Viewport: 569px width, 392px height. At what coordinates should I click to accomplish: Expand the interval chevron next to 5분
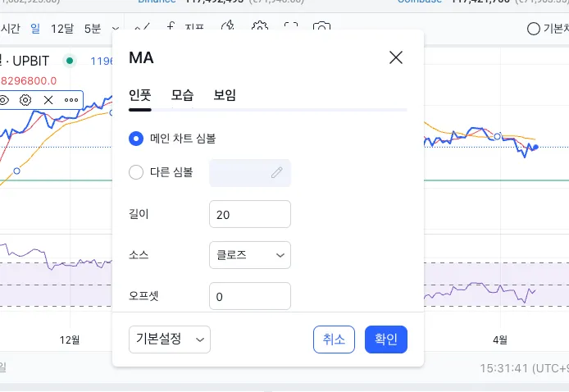coord(115,29)
